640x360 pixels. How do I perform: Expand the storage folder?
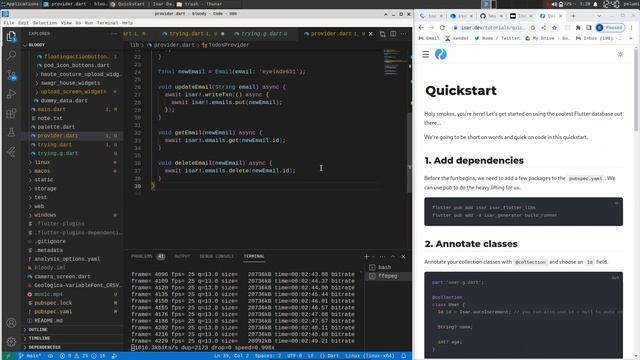coord(45,189)
